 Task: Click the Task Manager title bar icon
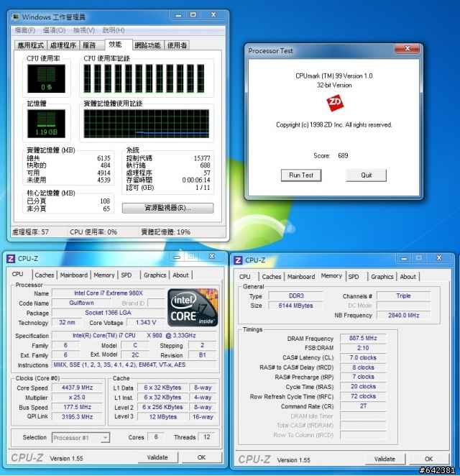[15, 17]
